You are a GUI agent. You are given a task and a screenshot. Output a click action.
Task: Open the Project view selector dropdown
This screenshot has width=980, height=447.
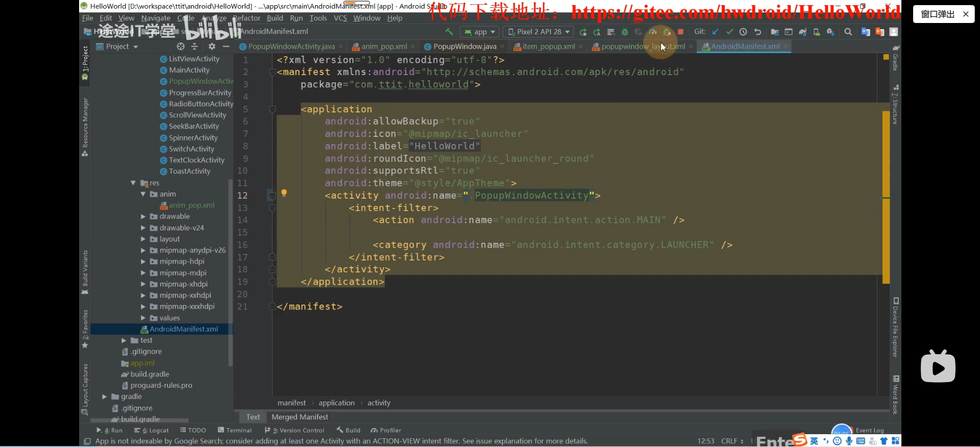[117, 46]
